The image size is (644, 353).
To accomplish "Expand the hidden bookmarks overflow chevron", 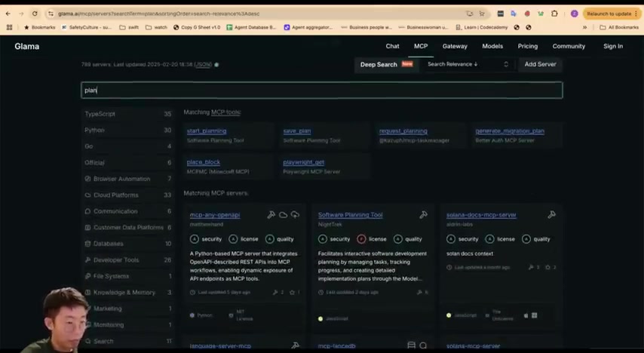I will click(584, 27).
